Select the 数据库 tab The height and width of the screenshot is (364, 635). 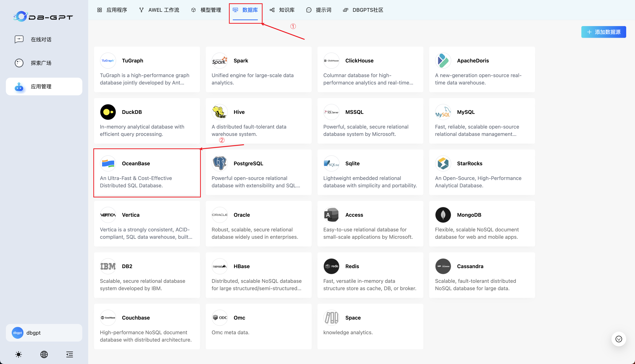[x=245, y=10]
